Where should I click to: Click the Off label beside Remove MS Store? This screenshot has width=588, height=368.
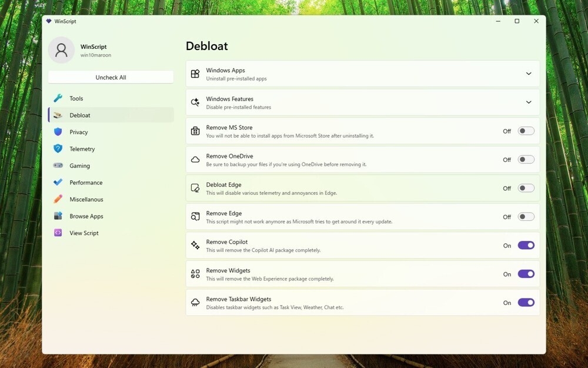point(507,131)
